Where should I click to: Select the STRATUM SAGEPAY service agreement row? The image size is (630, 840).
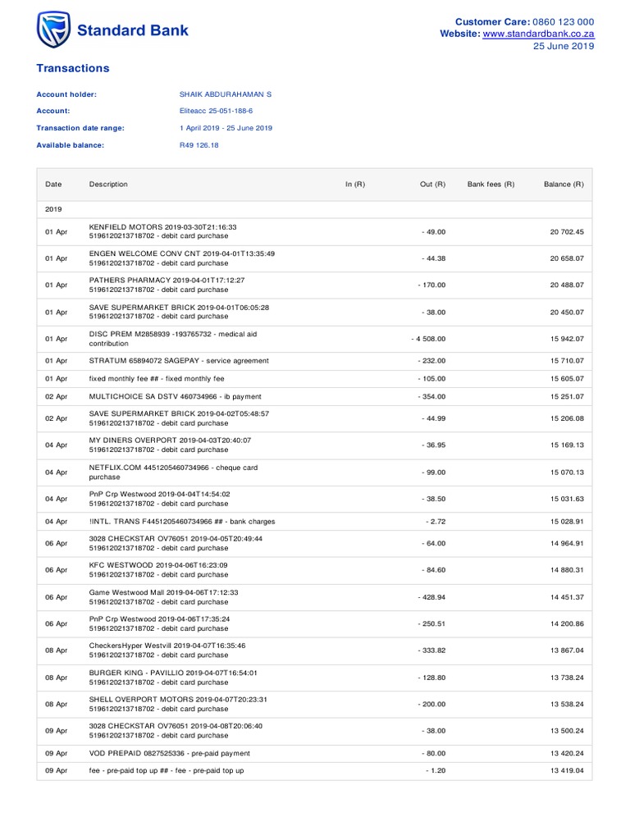coord(314,361)
